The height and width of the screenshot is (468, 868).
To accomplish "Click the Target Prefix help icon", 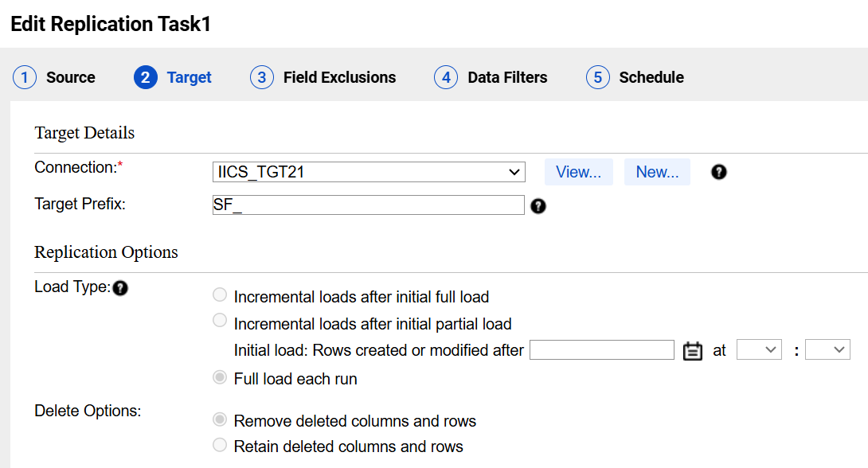I will pyautogui.click(x=538, y=206).
